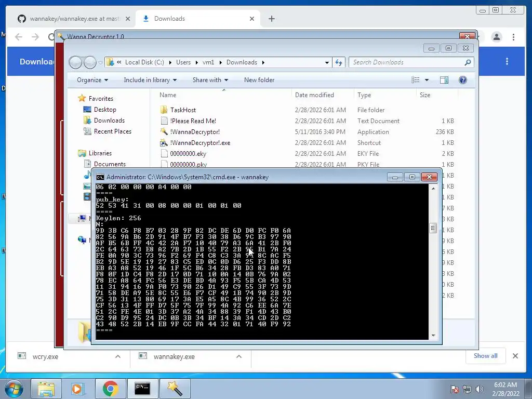The height and width of the screenshot is (399, 532).
Task: Open the help icon in Explorer toolbar
Action: 463,79
